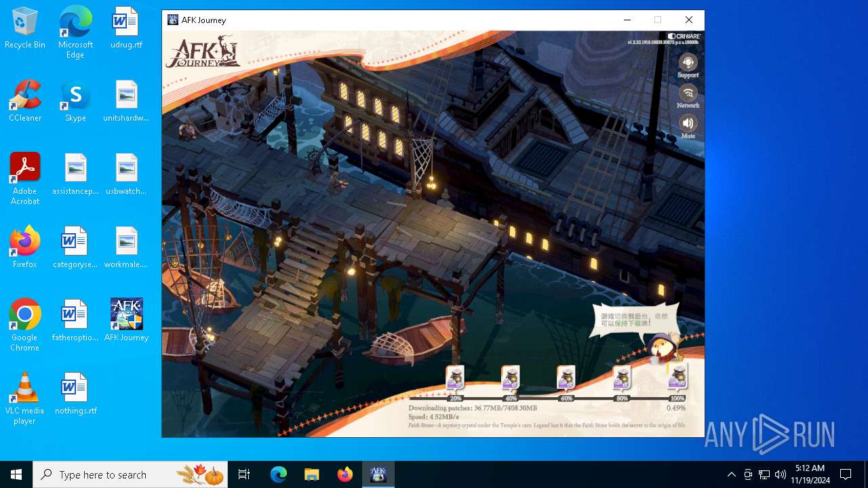
Task: Select the Skype desktop shortcut
Action: [x=75, y=102]
